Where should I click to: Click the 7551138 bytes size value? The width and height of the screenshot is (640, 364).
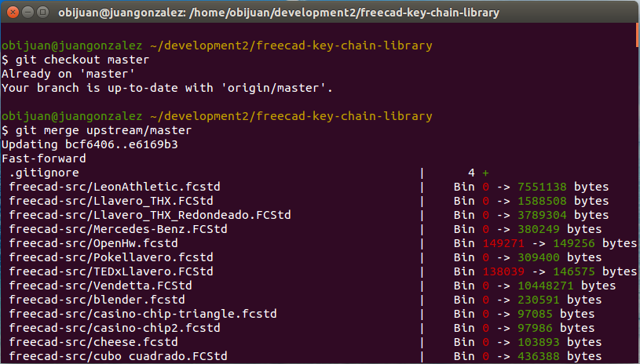(543, 187)
